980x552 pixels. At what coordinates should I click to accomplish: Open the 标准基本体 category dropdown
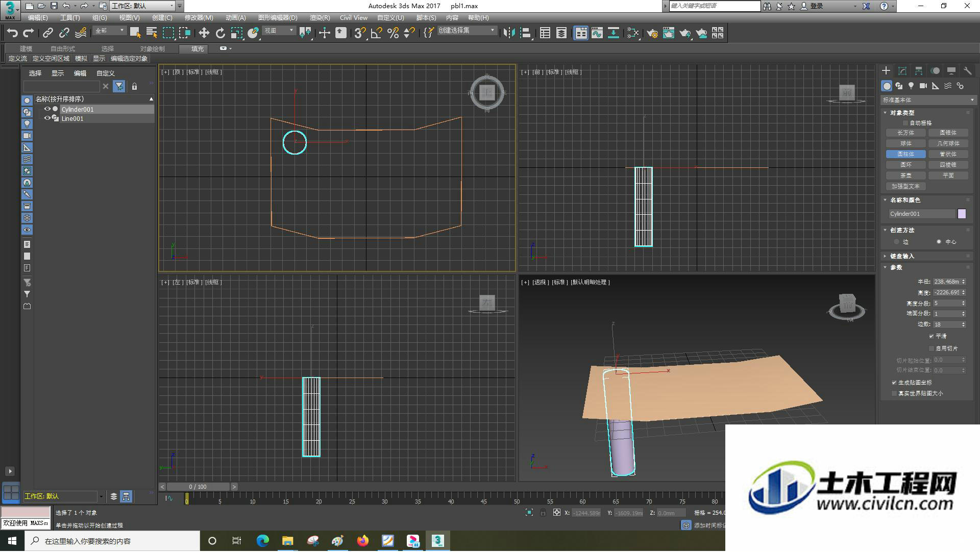[x=928, y=100]
